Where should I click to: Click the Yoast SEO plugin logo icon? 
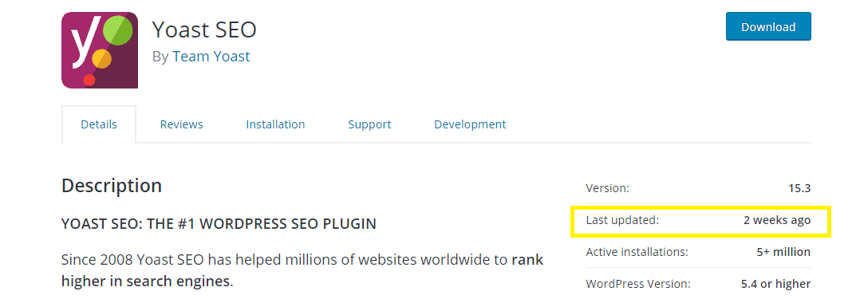tap(100, 50)
